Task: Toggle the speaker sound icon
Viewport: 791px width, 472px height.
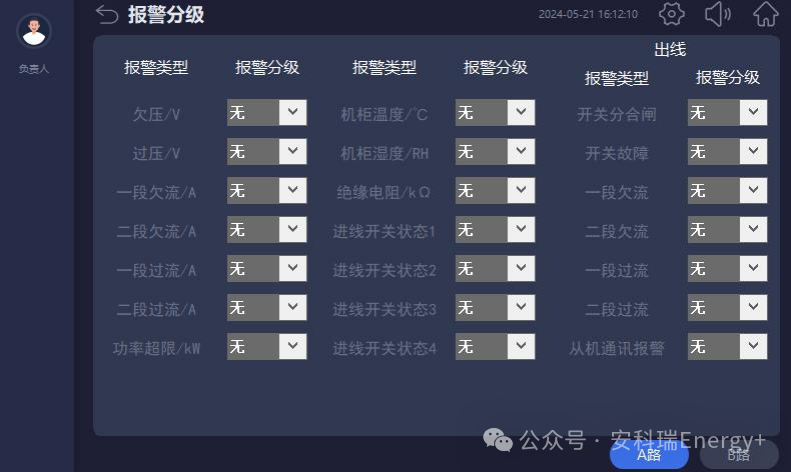Action: point(718,14)
